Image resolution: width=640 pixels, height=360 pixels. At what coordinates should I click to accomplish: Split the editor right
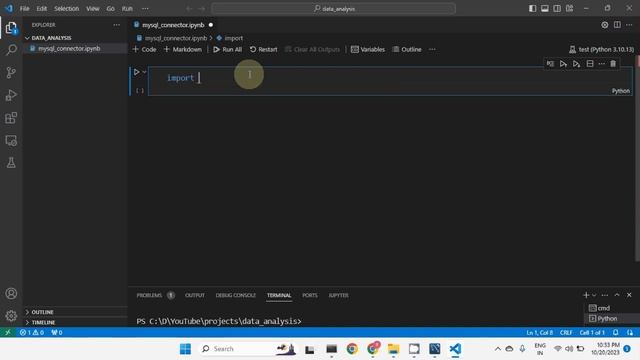(617, 25)
